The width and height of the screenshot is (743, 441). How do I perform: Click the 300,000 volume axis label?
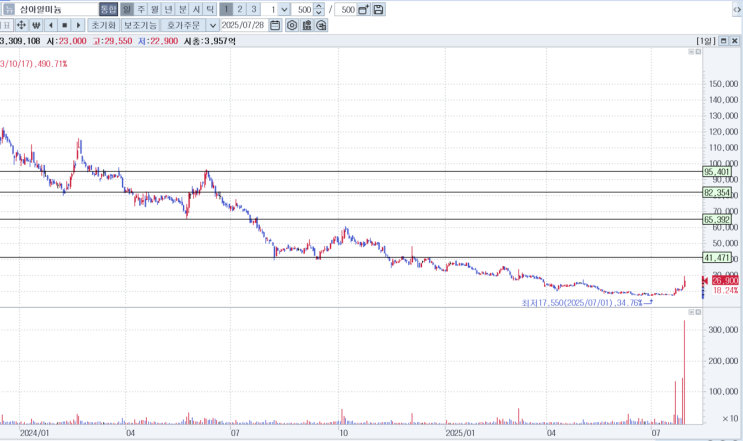pos(724,330)
